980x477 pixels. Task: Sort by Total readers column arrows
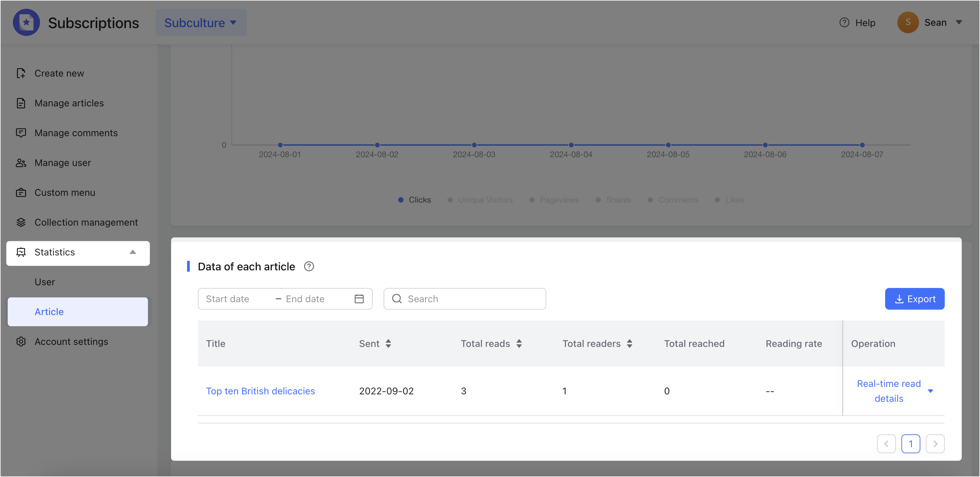[x=630, y=344]
